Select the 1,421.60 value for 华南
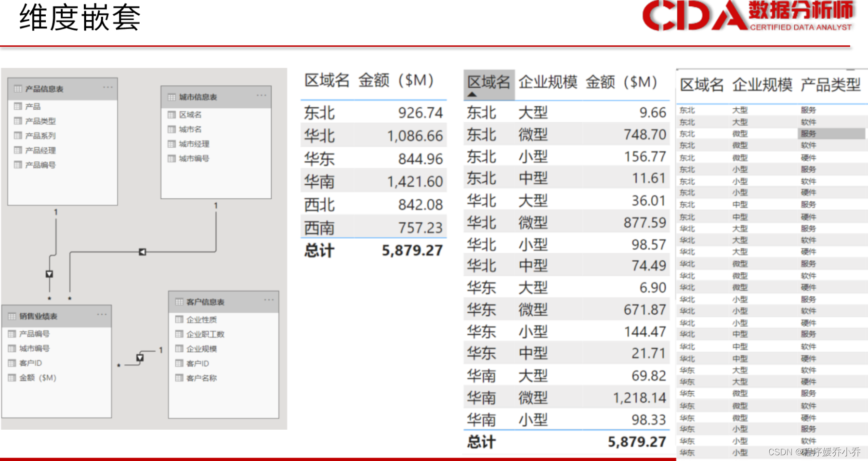The image size is (868, 461). [415, 181]
